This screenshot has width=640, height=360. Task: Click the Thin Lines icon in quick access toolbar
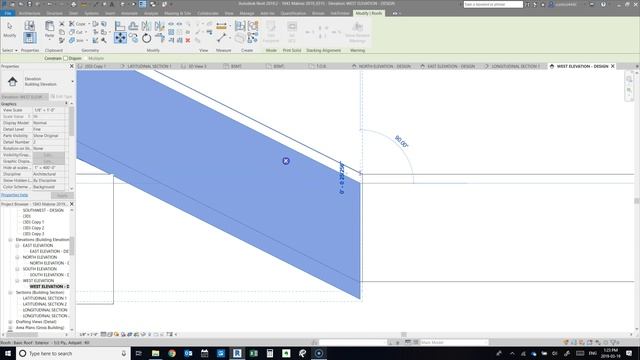pos(142,4)
